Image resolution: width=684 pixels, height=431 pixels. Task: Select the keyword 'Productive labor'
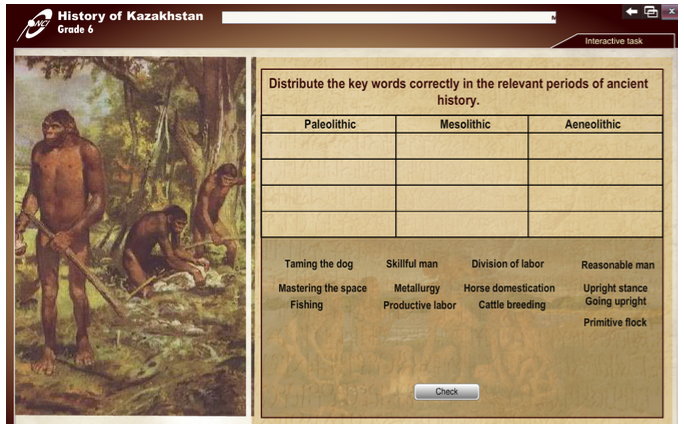coord(419,305)
